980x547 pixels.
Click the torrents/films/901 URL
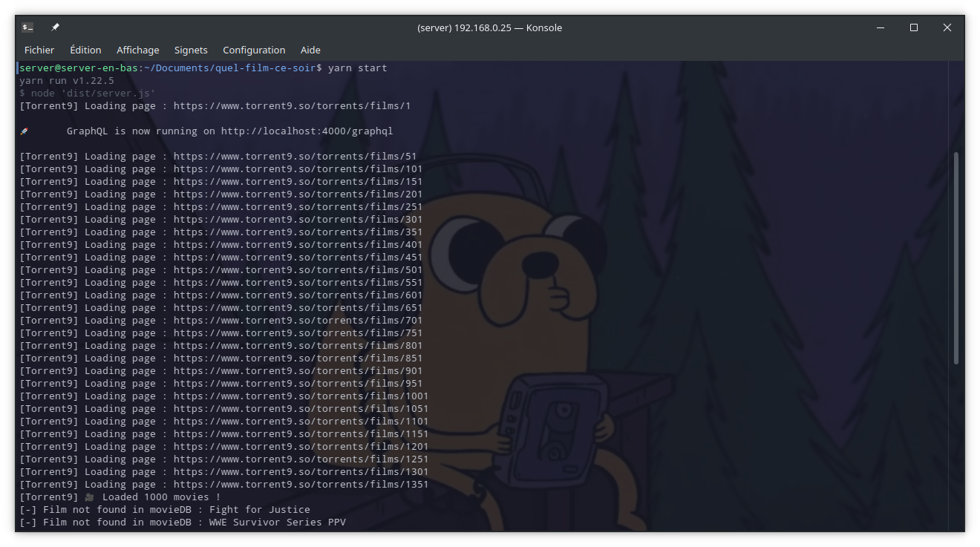(298, 370)
